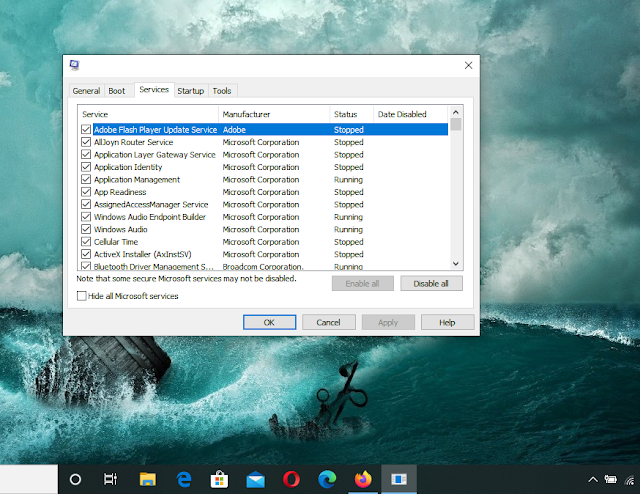Click the battery tray icon
Viewport: 640px width, 494px height.
[611, 479]
